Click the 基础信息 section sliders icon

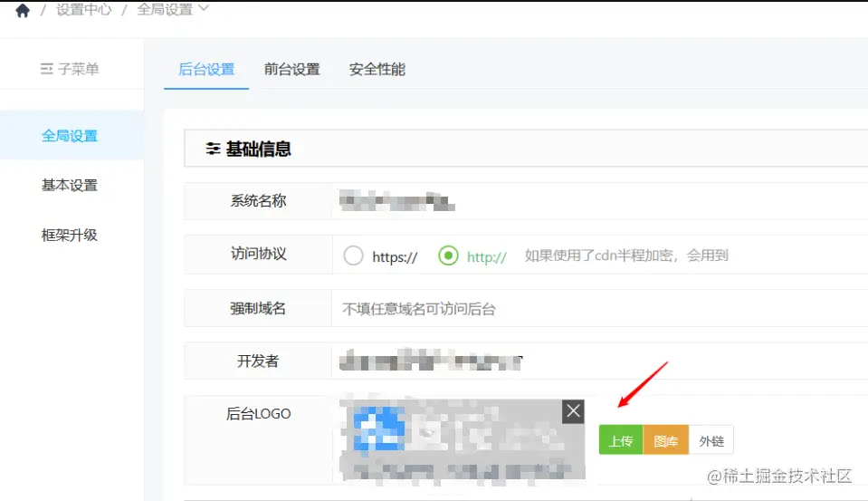pyautogui.click(x=213, y=149)
